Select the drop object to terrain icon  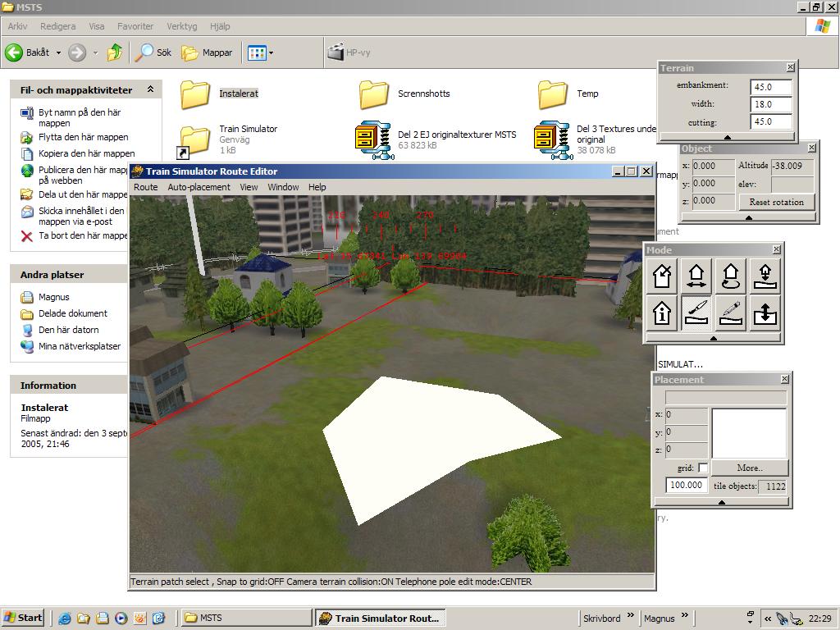(x=765, y=276)
